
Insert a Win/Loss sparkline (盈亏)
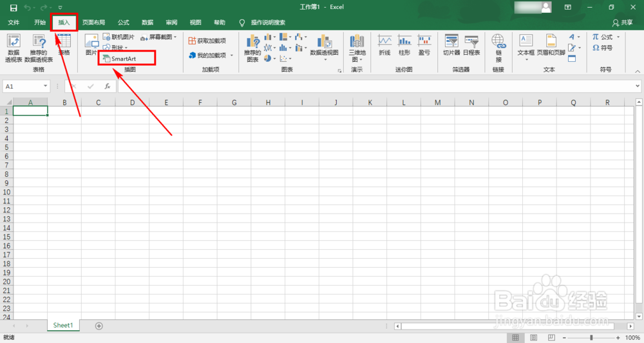(x=424, y=45)
